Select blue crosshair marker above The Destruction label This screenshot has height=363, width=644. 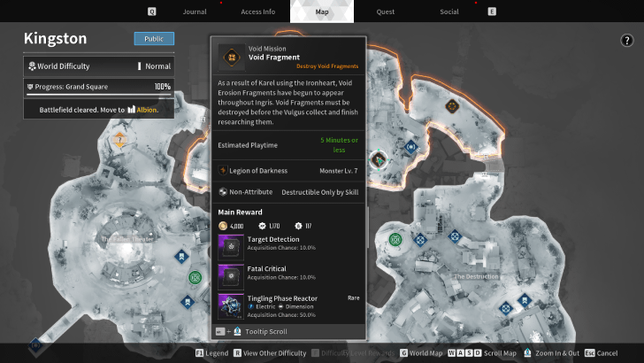pyautogui.click(x=455, y=236)
